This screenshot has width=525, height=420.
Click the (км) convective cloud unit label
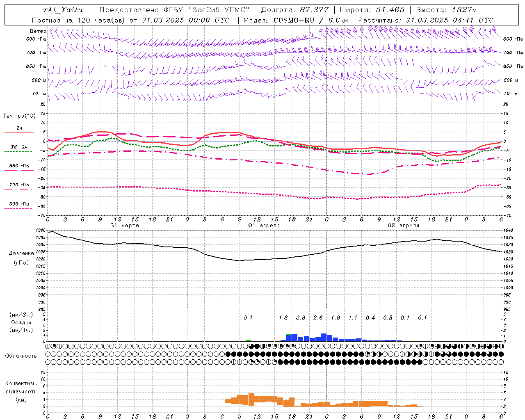(21, 399)
